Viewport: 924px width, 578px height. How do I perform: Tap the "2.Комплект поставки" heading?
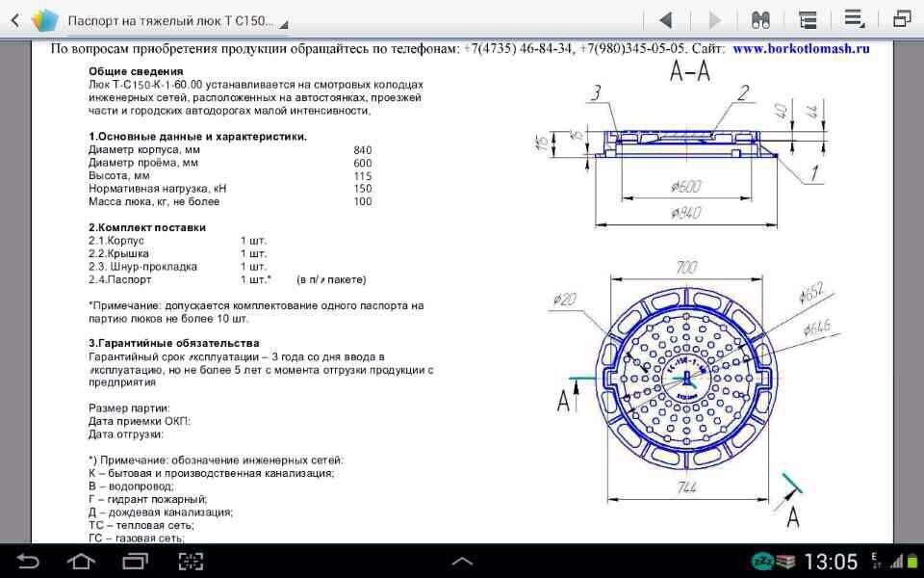146,227
